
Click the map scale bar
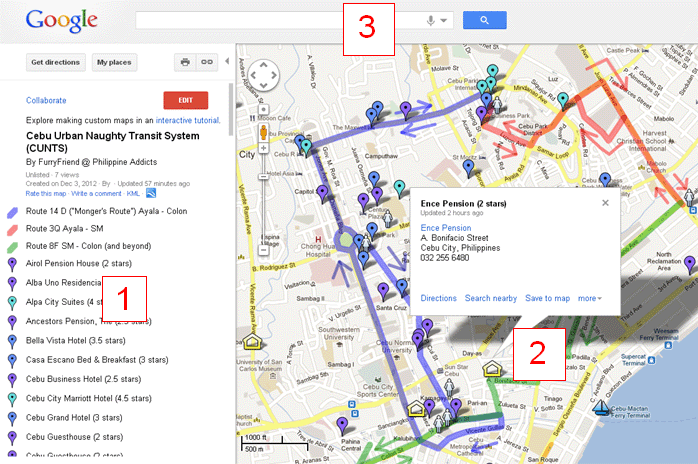[276, 443]
